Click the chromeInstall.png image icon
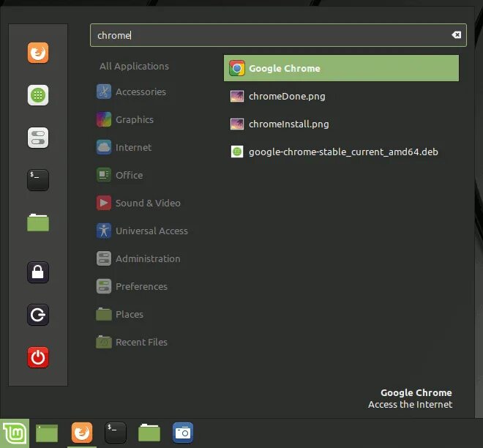This screenshot has height=448, width=483. click(237, 124)
